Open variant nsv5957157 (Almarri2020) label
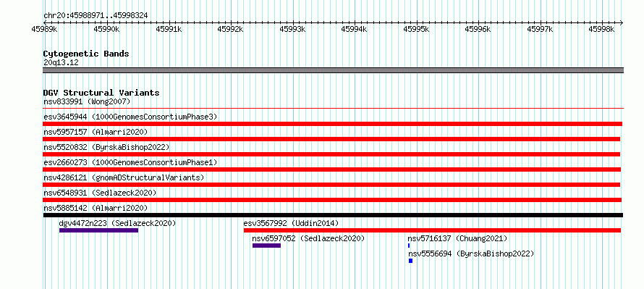644x289 pixels. (96, 132)
